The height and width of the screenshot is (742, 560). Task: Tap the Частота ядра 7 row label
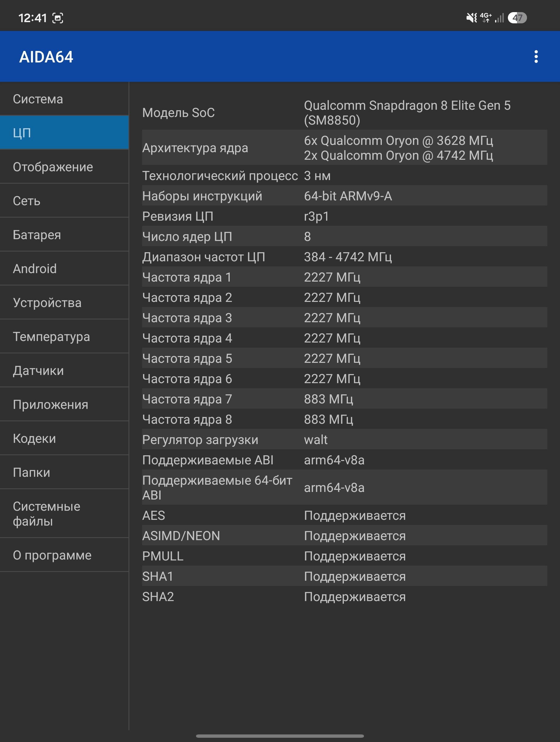[x=187, y=399]
